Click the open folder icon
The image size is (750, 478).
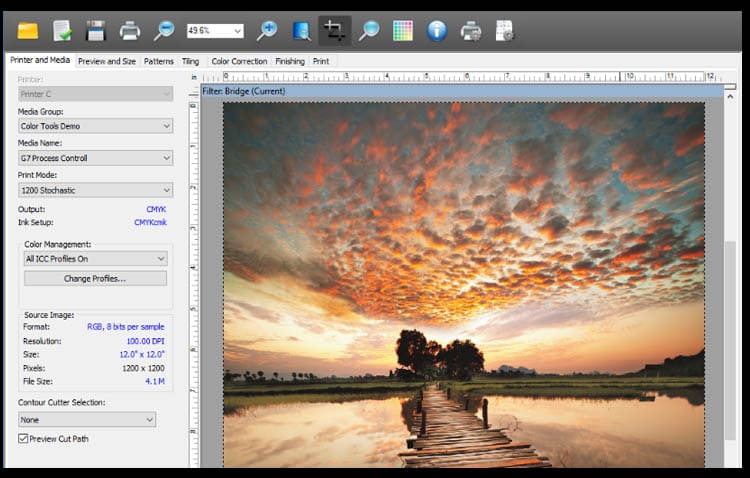tap(28, 31)
